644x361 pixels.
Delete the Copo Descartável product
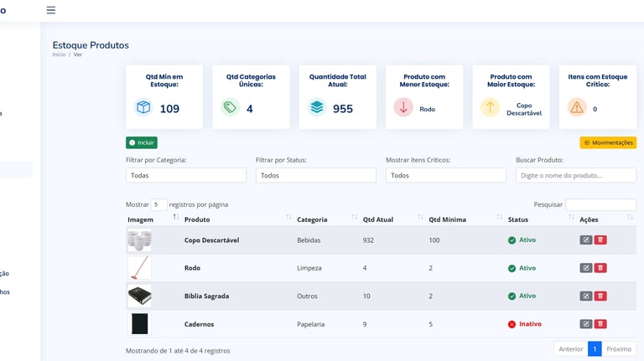coord(601,240)
